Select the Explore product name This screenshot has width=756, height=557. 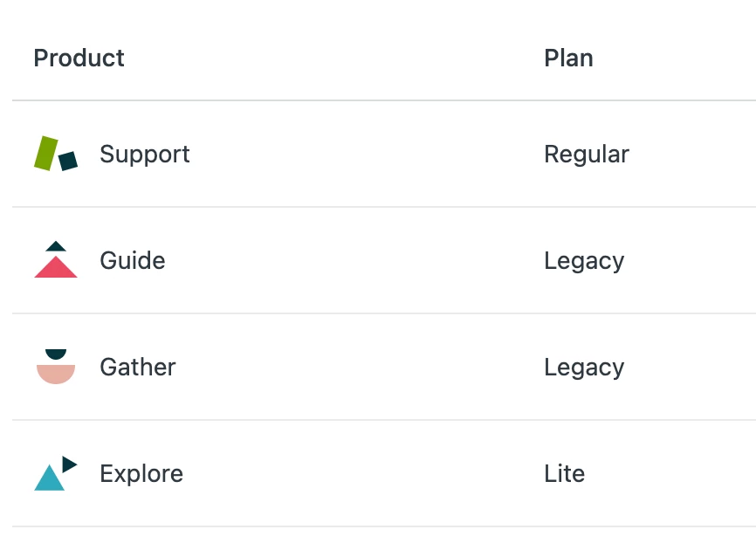pyautogui.click(x=141, y=473)
